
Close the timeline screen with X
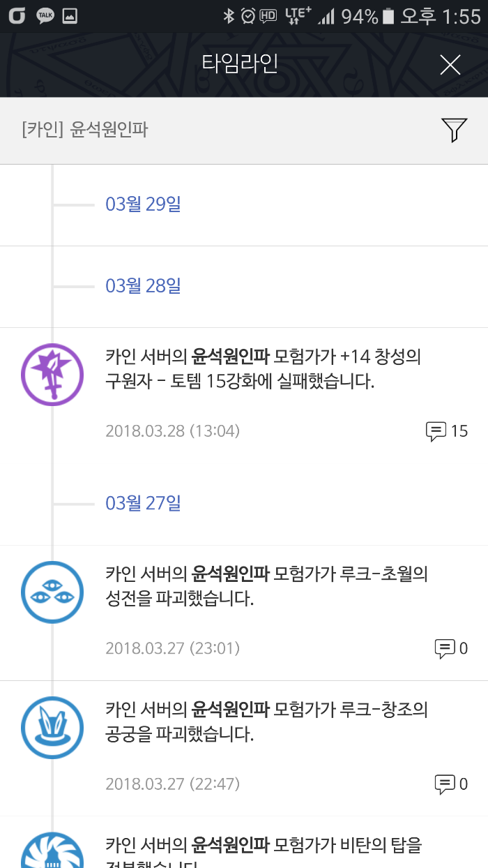[x=450, y=65]
